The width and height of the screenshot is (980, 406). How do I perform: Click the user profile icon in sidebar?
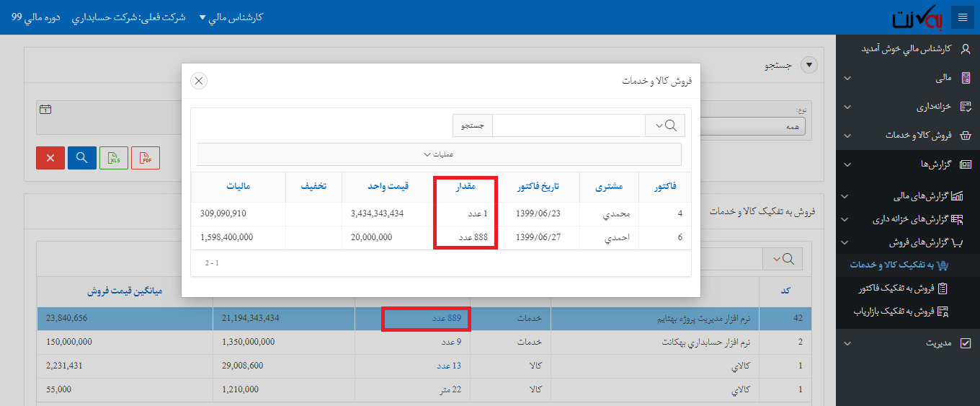(x=966, y=48)
